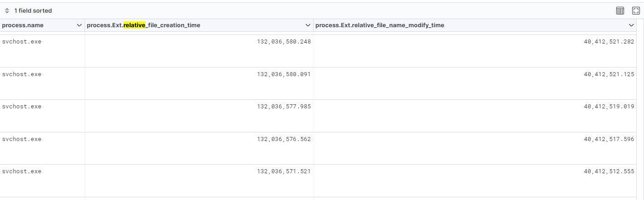The height and width of the screenshot is (200, 644).
Task: Click svchost.exe in the 132,036,571.521 row
Action: pyautogui.click(x=22, y=171)
